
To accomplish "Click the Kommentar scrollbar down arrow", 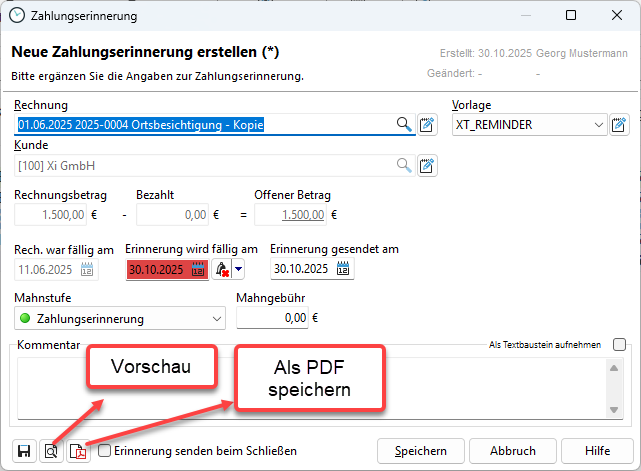I will [614, 410].
